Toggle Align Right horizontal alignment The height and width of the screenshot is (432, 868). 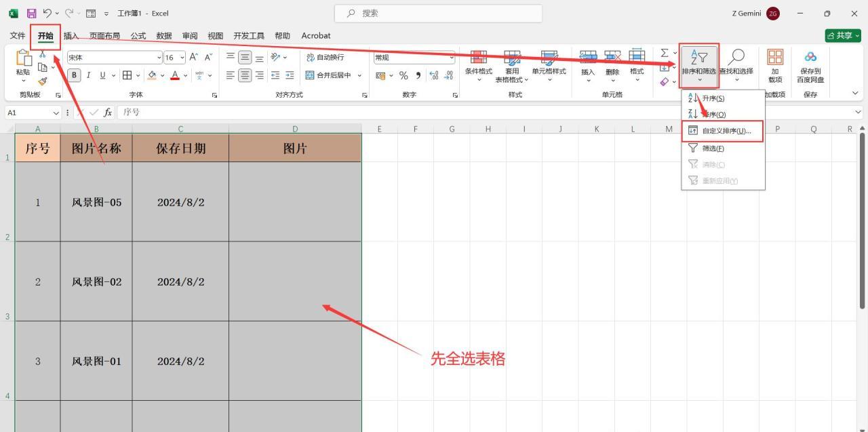click(259, 75)
